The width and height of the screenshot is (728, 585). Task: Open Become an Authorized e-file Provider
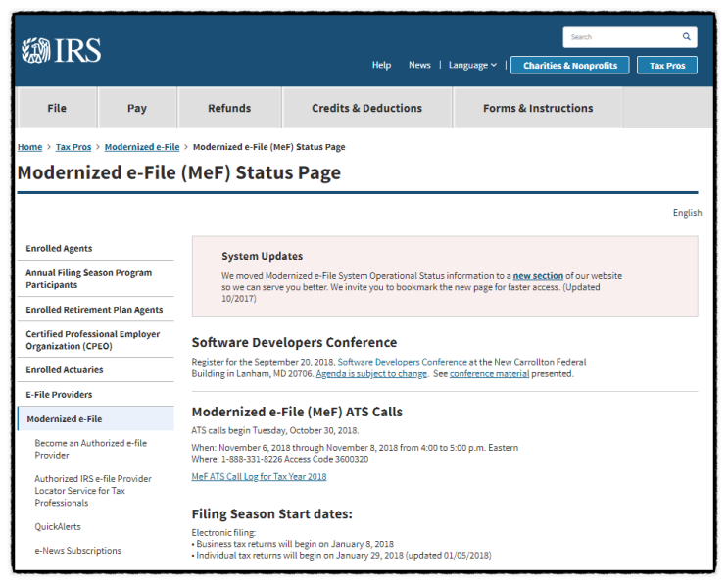coord(90,449)
